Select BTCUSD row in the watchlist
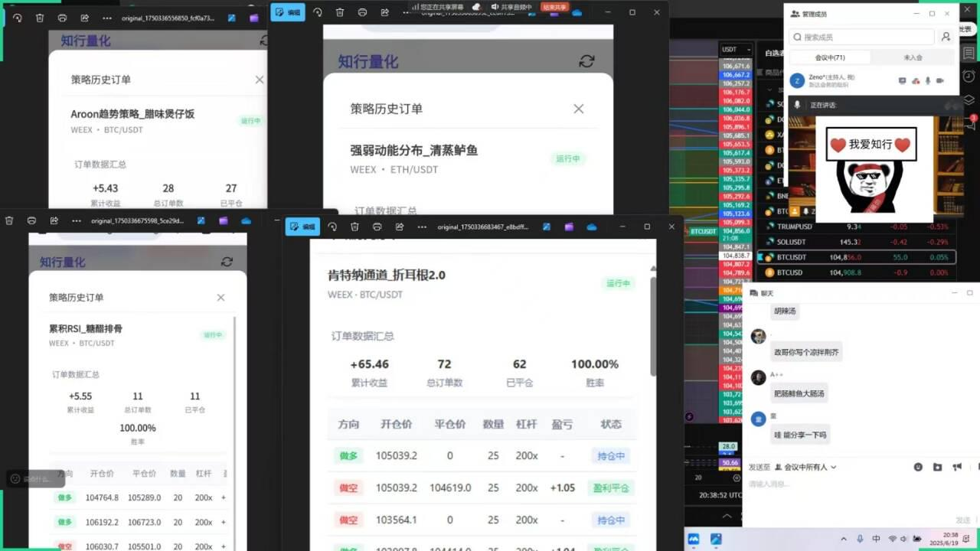Viewport: 980px width, 551px height. pos(856,272)
